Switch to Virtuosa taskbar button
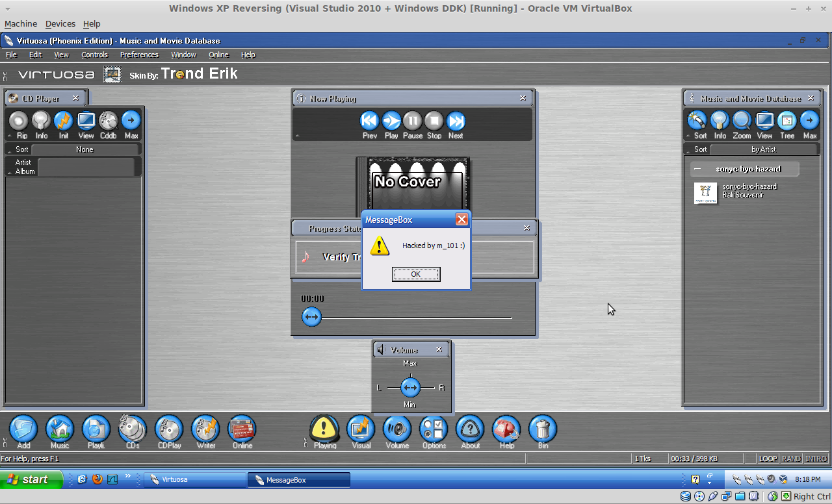 pyautogui.click(x=195, y=480)
